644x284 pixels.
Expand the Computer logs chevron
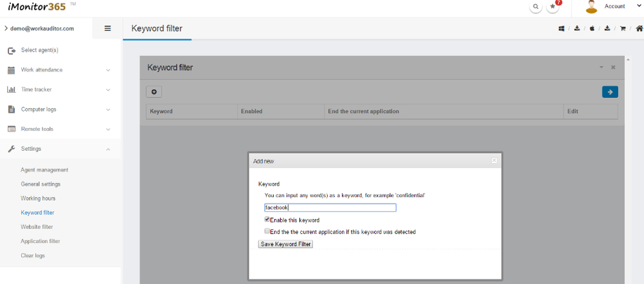108,109
